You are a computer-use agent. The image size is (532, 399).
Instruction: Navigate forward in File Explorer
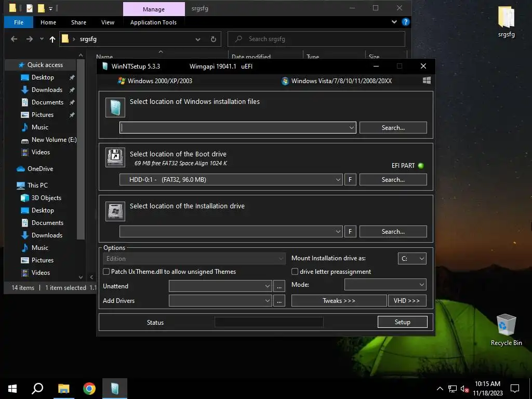(x=30, y=39)
